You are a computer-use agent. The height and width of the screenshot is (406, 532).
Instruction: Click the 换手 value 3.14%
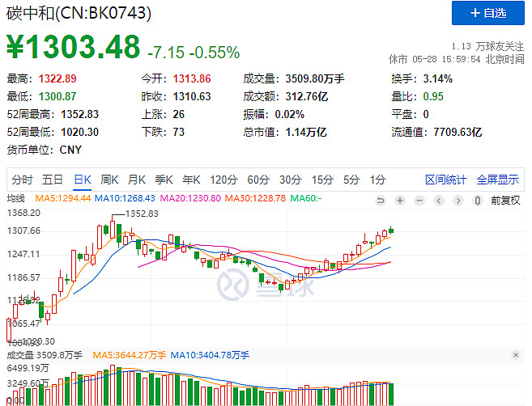pyautogui.click(x=438, y=78)
